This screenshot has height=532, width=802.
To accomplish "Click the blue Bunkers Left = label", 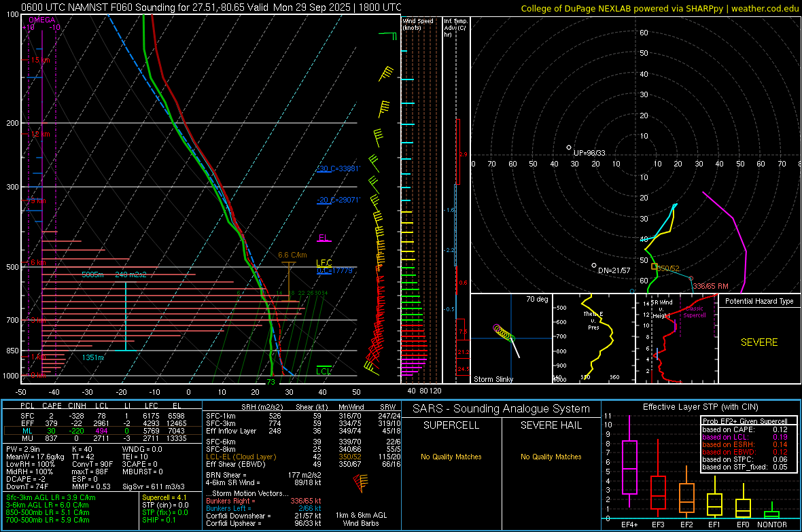I will [228, 508].
